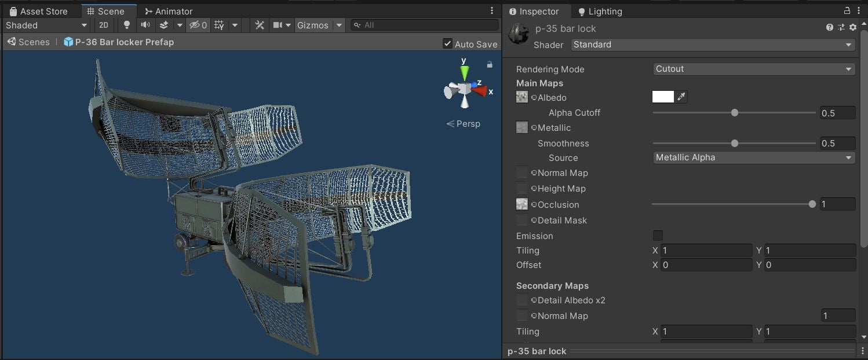Switch to the Animator tab
The height and width of the screenshot is (360, 868).
[x=169, y=11]
